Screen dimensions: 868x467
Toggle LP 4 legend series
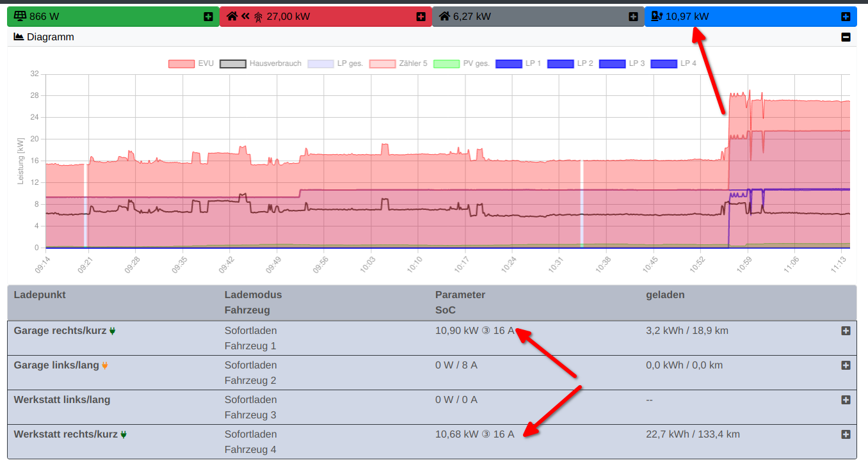(x=673, y=63)
